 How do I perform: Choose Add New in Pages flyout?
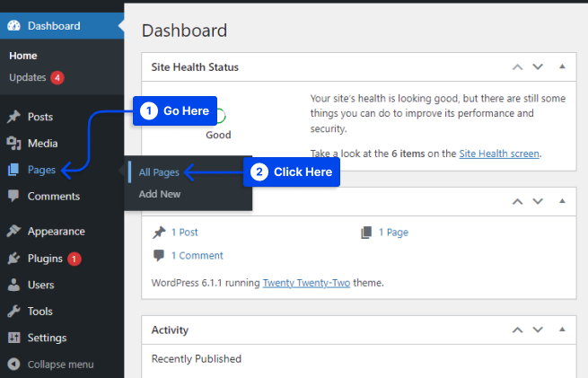(160, 194)
